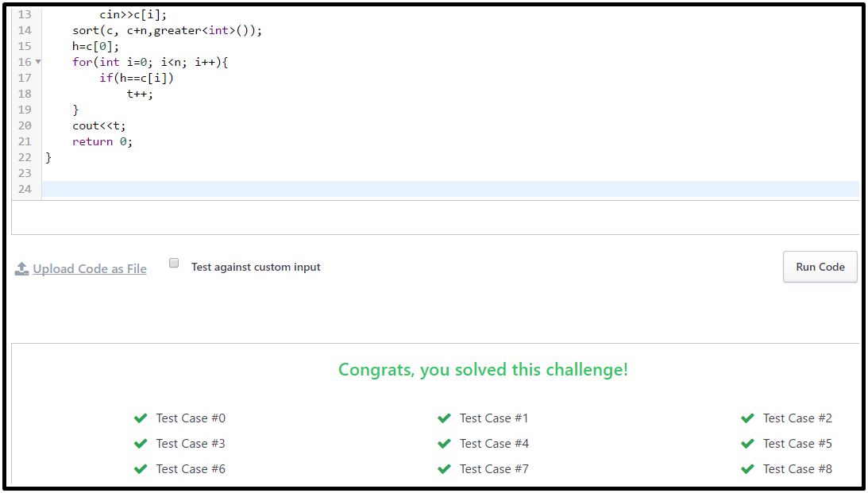Click the green checkmark beside Test Case #0
The image size is (868, 493).
pos(141,418)
